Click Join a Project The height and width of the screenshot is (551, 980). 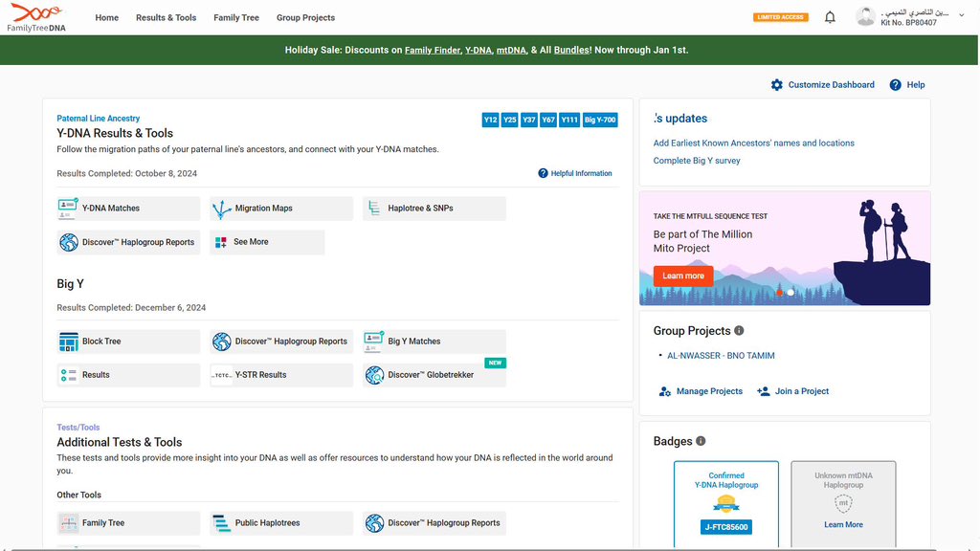tap(792, 391)
